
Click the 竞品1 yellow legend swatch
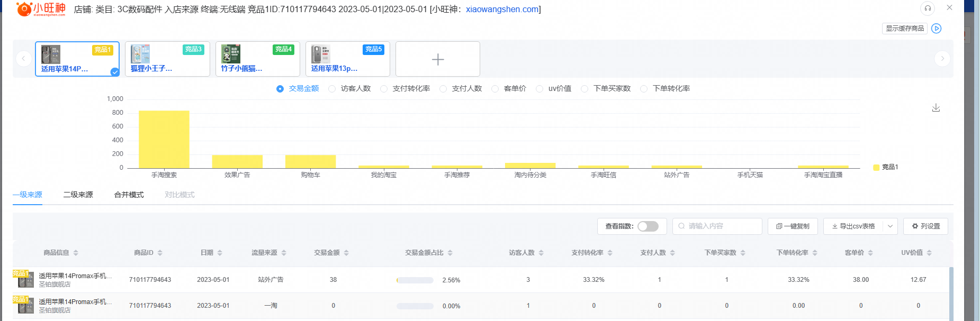click(876, 167)
